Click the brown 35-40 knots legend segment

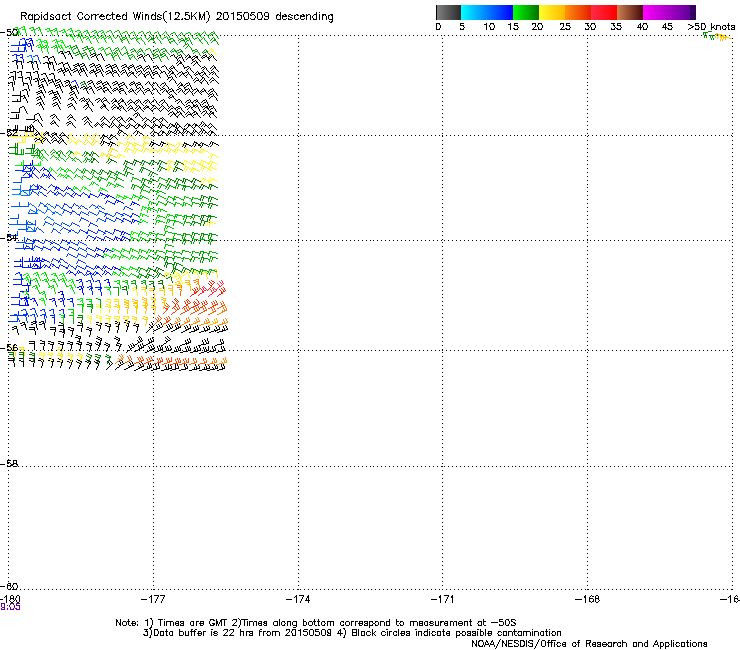630,12
